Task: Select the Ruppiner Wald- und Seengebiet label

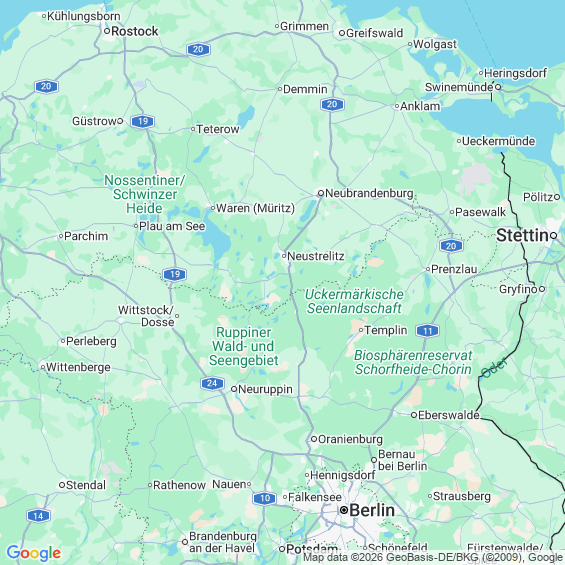Action: click(244, 346)
